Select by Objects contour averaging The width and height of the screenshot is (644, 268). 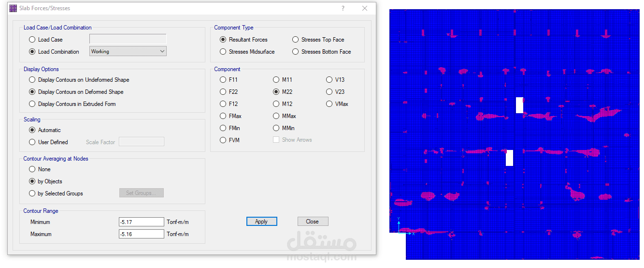pos(32,181)
